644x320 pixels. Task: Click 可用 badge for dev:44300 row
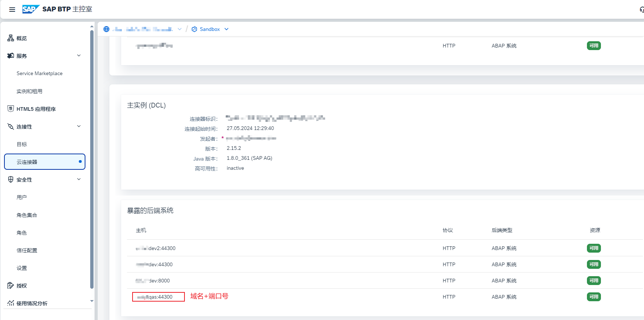tap(594, 264)
